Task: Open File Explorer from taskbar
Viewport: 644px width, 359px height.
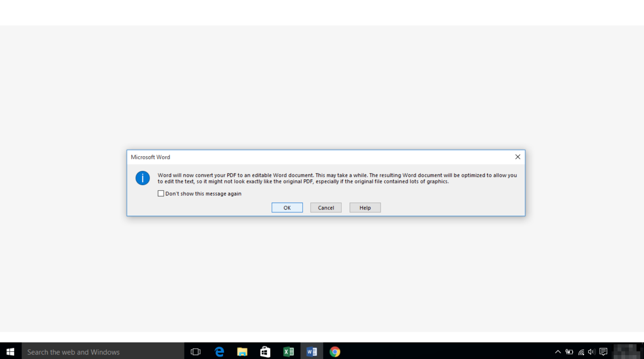Action: click(242, 352)
